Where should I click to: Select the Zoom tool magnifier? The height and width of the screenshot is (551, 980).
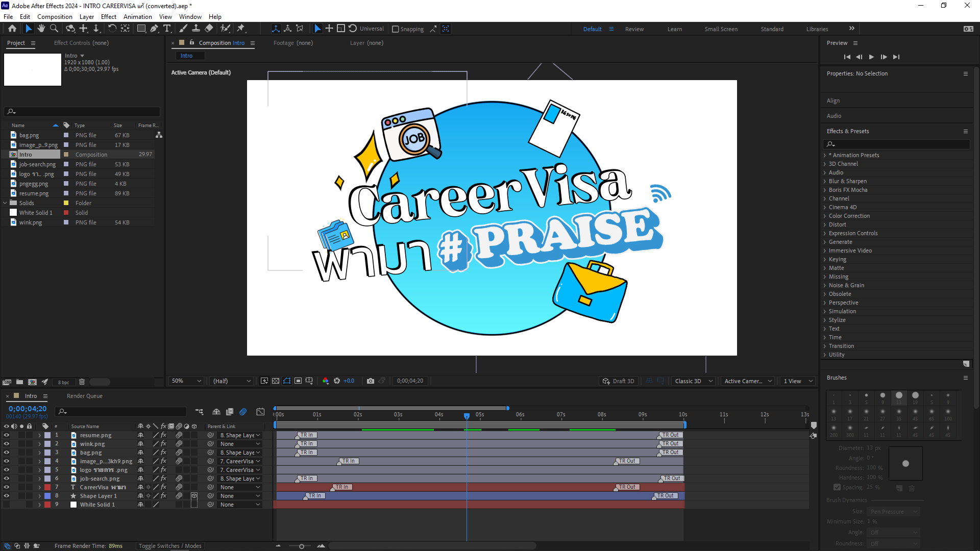54,29
